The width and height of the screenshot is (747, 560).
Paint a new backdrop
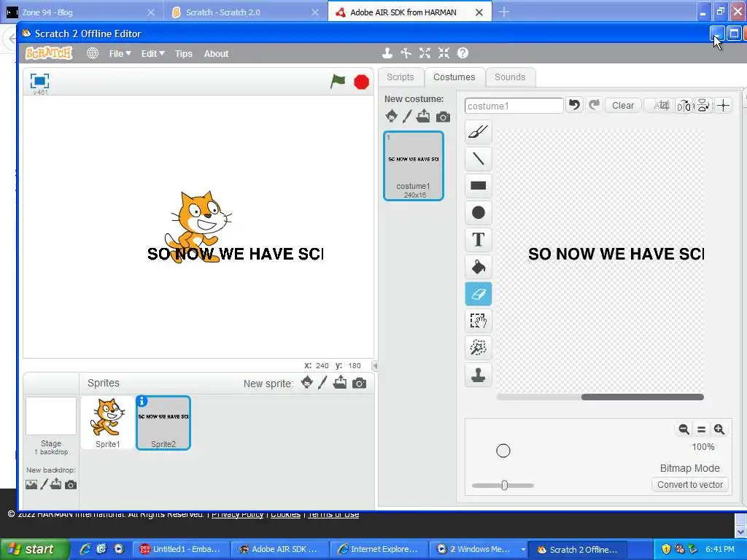(44, 484)
